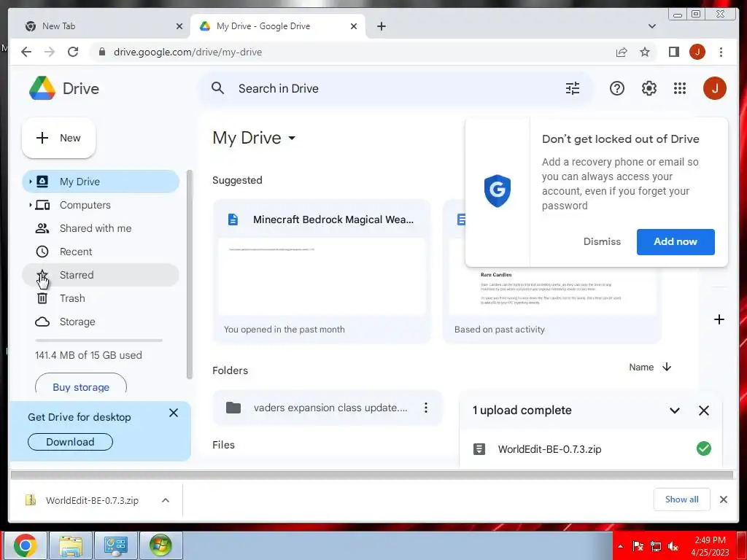This screenshot has height=560, width=747.
Task: Click the search magnifier icon in Drive
Action: [217, 88]
